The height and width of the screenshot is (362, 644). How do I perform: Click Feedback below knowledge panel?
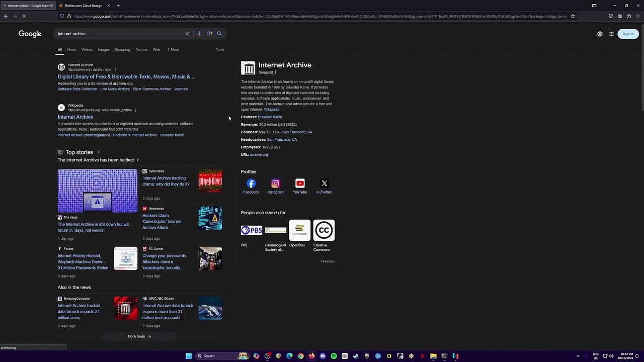click(x=328, y=261)
